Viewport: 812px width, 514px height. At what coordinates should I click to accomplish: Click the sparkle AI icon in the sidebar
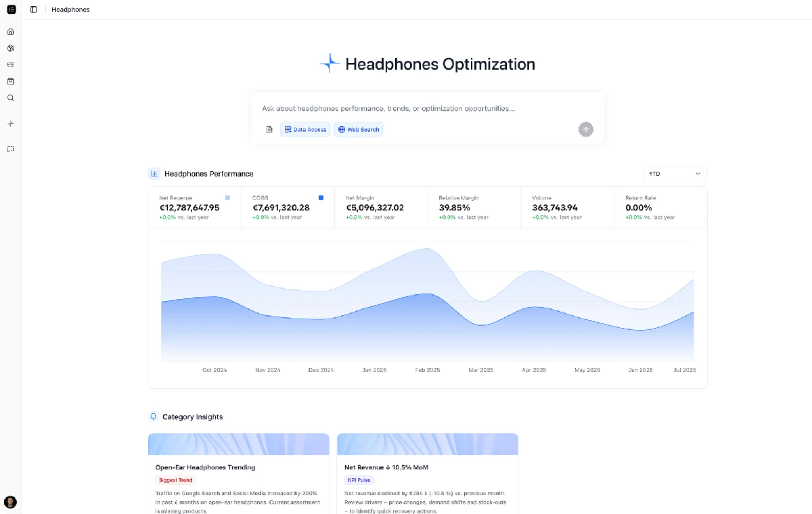[10, 124]
